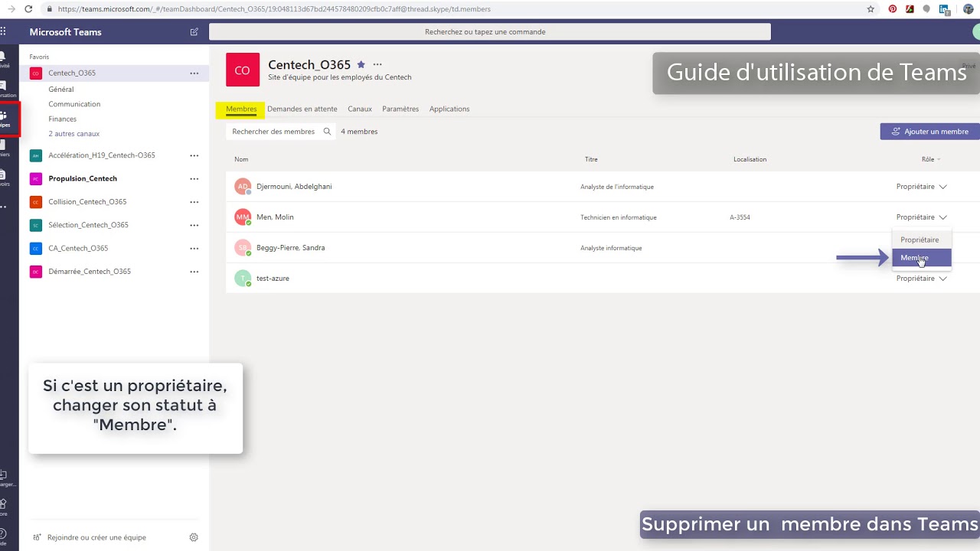Open the Store icon in left rail

point(4,507)
